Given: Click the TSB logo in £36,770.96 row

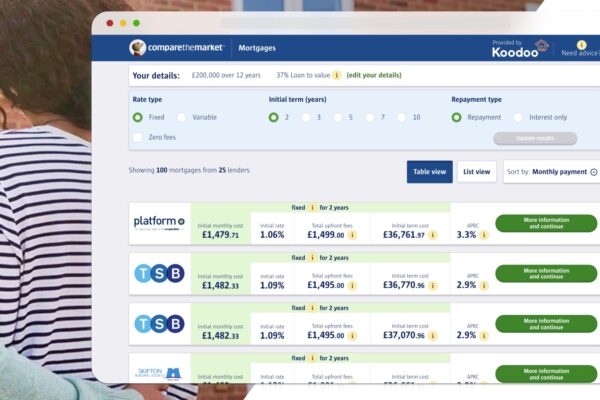Looking at the screenshot, I should click(x=159, y=273).
